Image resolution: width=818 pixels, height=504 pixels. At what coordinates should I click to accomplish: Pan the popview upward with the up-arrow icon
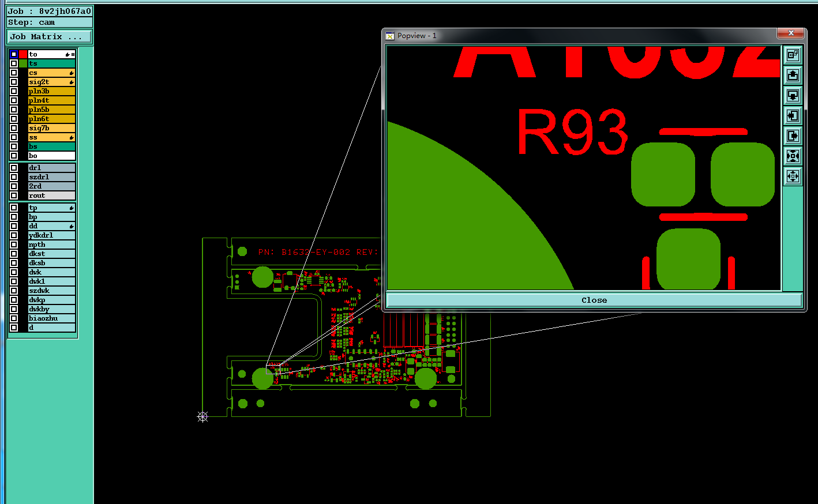click(793, 75)
